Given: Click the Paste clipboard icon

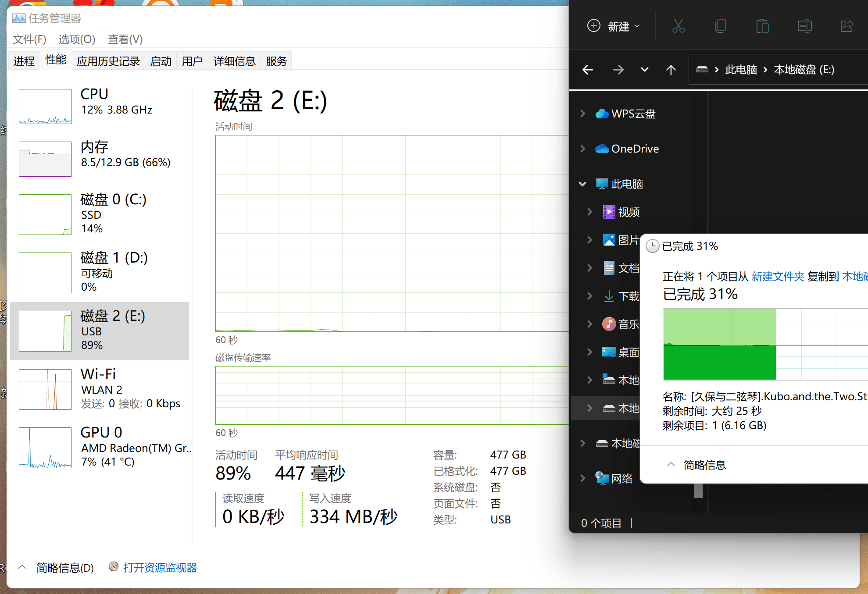Looking at the screenshot, I should pyautogui.click(x=762, y=26).
